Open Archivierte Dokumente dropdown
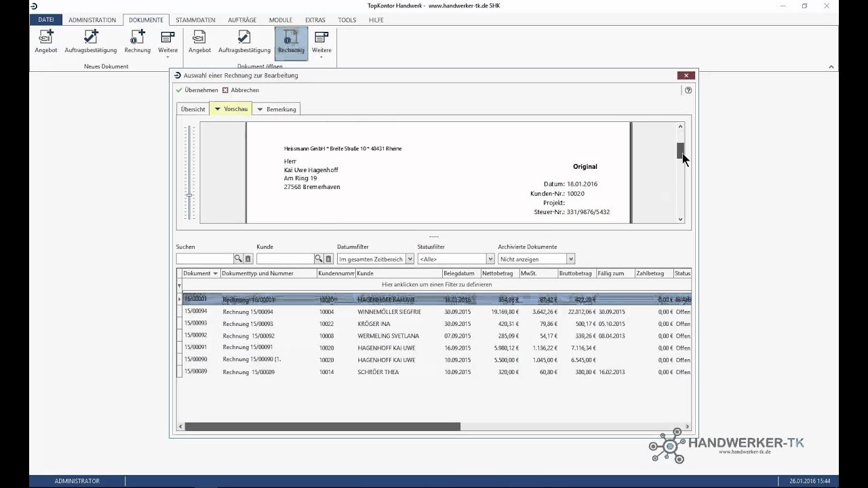 point(570,259)
